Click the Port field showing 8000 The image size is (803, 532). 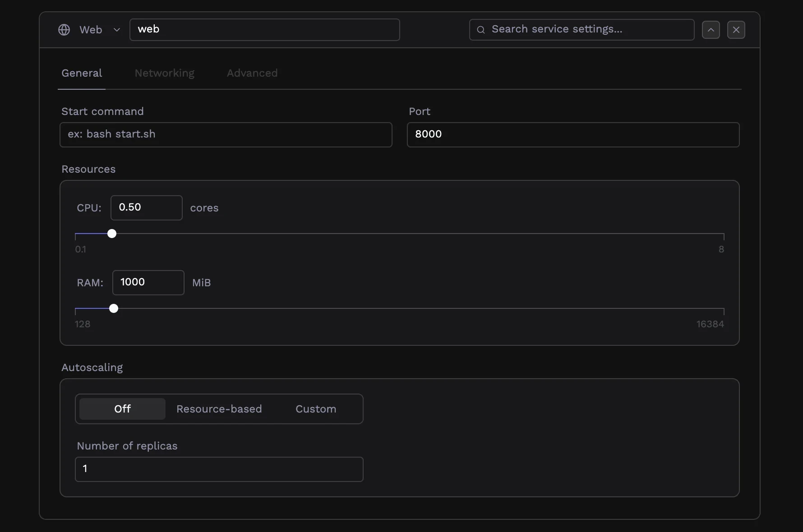pyautogui.click(x=573, y=134)
